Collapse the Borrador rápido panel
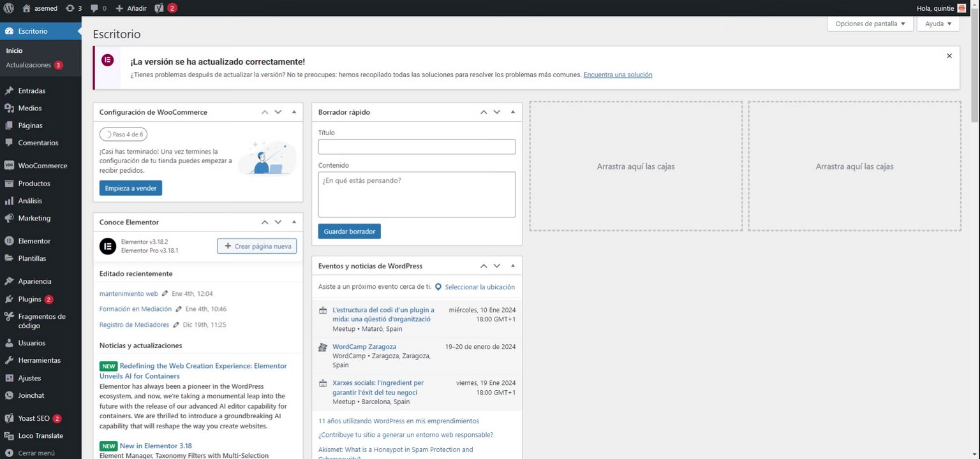The height and width of the screenshot is (459, 980). (513, 112)
